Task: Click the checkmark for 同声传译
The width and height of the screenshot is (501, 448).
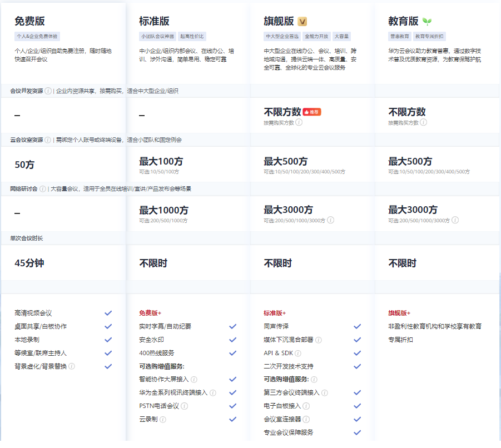Action: (357, 326)
